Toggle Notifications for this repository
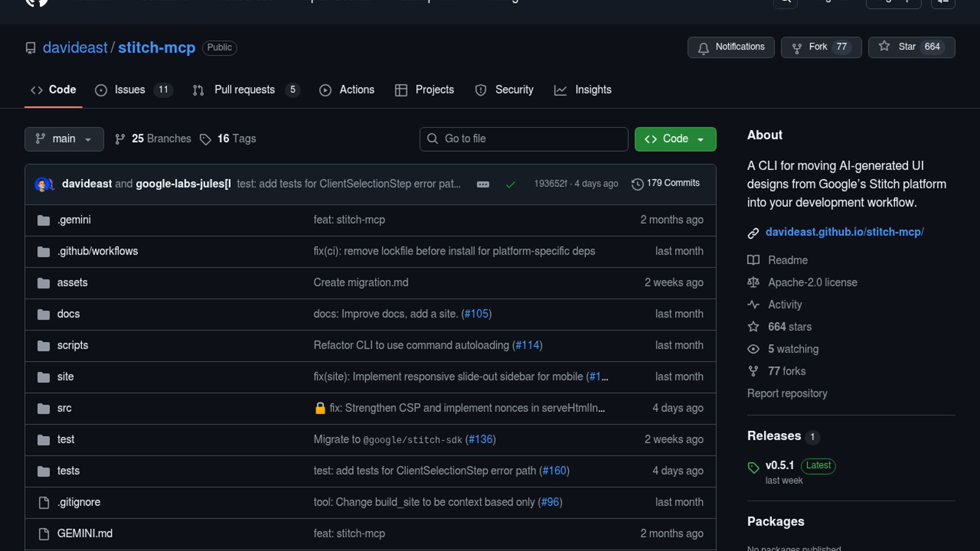 coord(730,47)
